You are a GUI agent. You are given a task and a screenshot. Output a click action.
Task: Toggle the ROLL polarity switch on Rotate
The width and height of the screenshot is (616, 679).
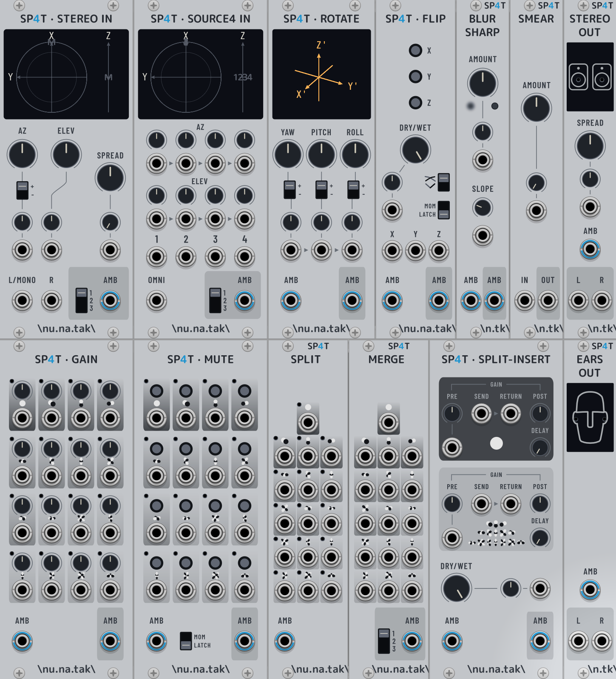click(x=353, y=190)
